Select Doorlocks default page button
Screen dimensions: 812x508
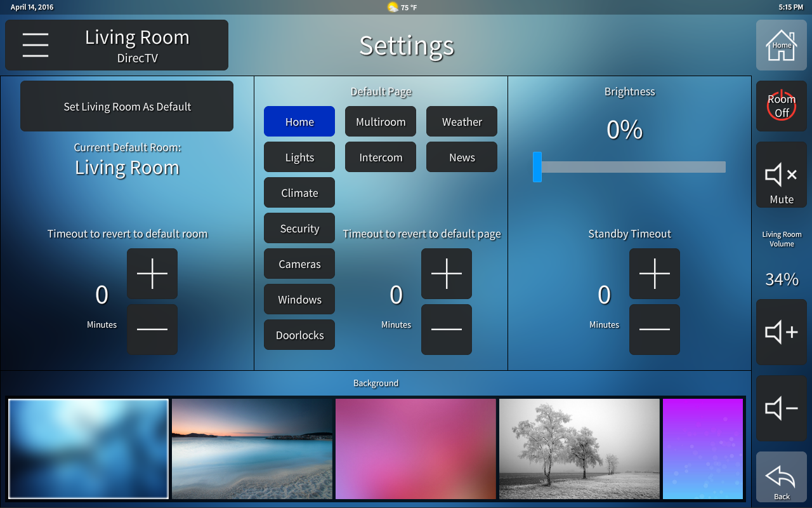[x=299, y=335]
